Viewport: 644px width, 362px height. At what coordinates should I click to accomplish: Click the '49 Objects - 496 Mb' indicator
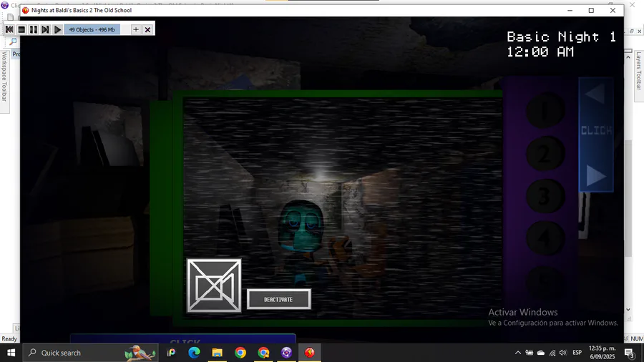coord(92,29)
